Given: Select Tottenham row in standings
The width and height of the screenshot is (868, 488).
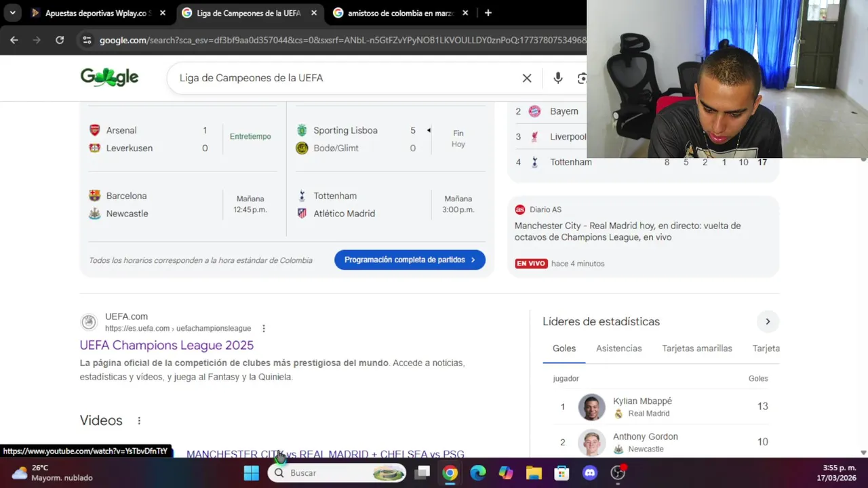Looking at the screenshot, I should tap(643, 162).
